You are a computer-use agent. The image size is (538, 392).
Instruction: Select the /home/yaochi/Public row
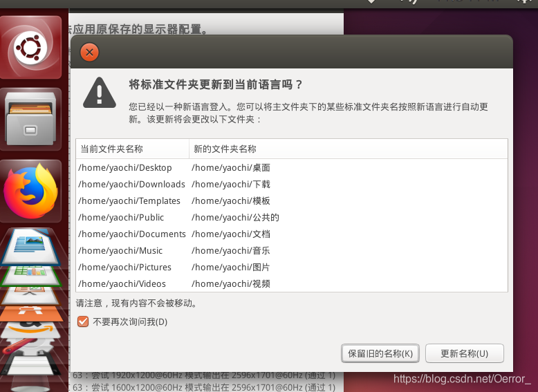pyautogui.click(x=292, y=218)
